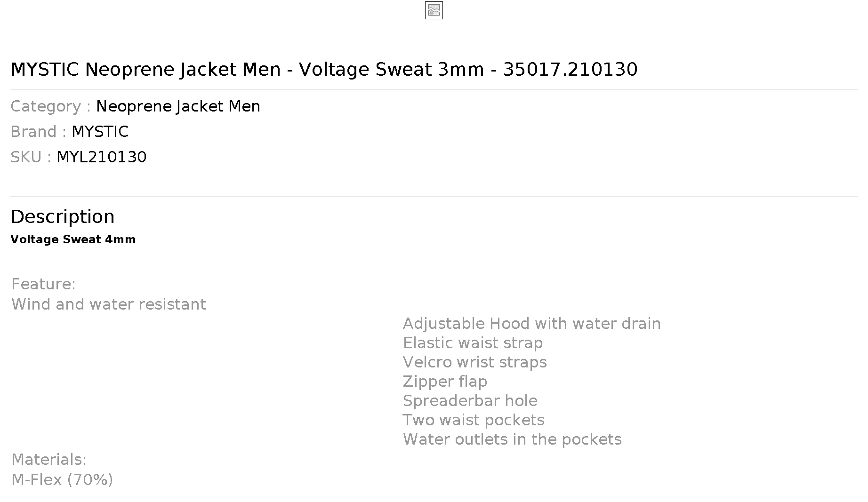Click the Feature: label
This screenshot has width=868, height=502.
coord(43,284)
